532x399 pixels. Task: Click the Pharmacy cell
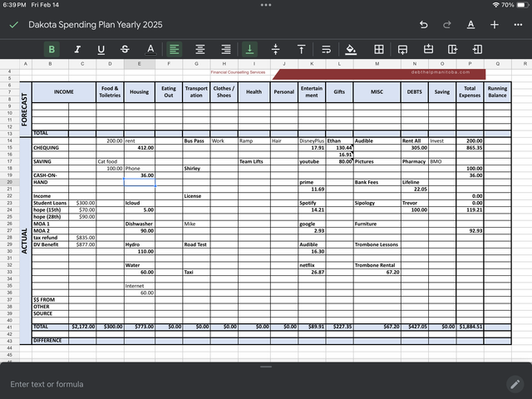coord(415,161)
